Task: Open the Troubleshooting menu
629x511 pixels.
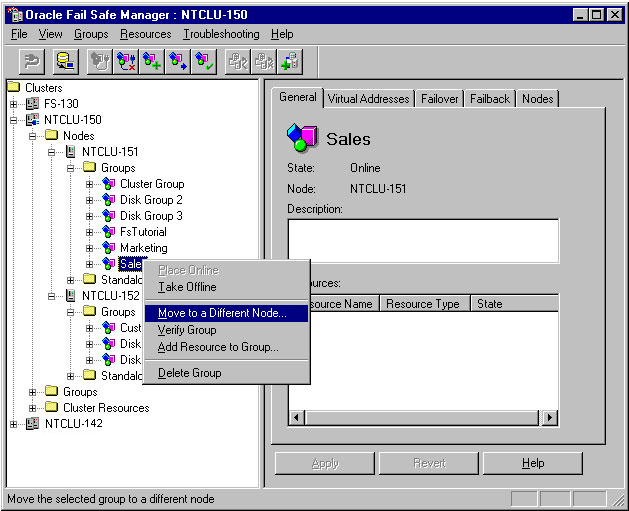Action: point(221,34)
